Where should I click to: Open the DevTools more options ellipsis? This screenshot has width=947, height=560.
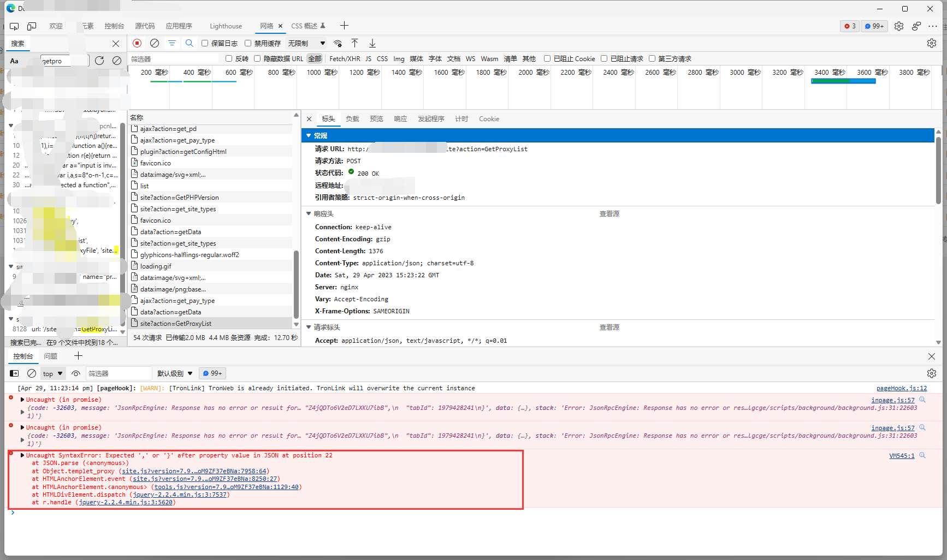tap(933, 26)
